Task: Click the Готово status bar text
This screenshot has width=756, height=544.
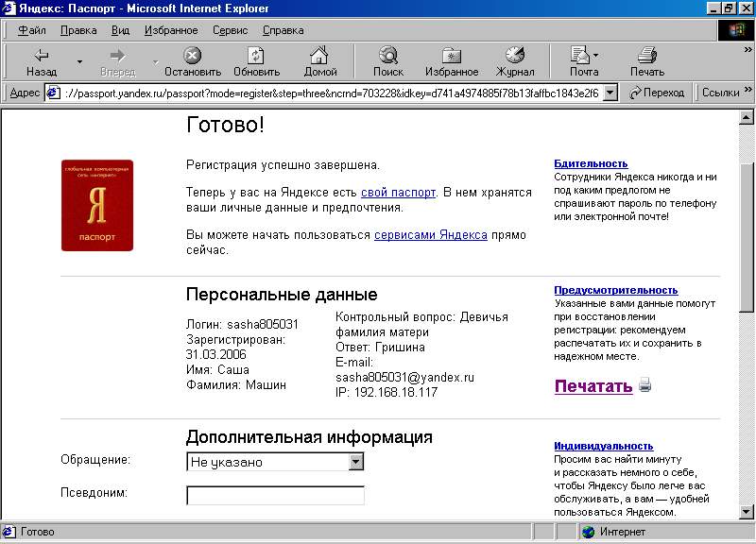Action: (x=37, y=532)
